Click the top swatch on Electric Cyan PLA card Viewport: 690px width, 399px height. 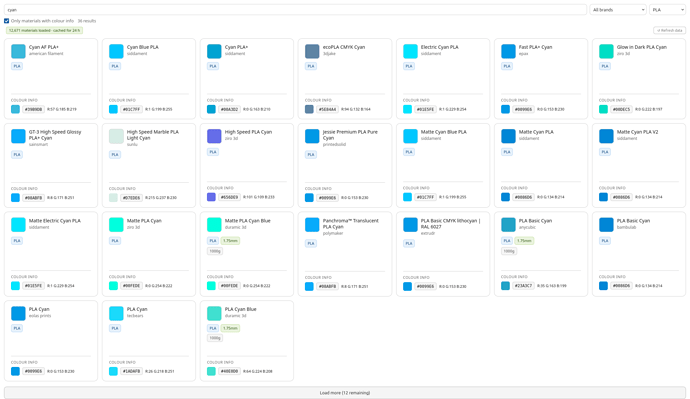click(410, 51)
